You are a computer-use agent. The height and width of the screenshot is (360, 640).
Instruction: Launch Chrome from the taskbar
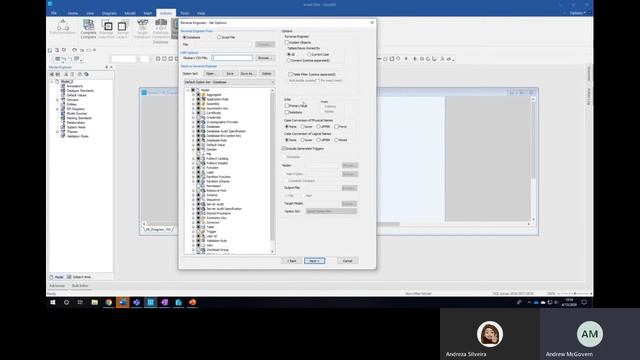point(109,302)
